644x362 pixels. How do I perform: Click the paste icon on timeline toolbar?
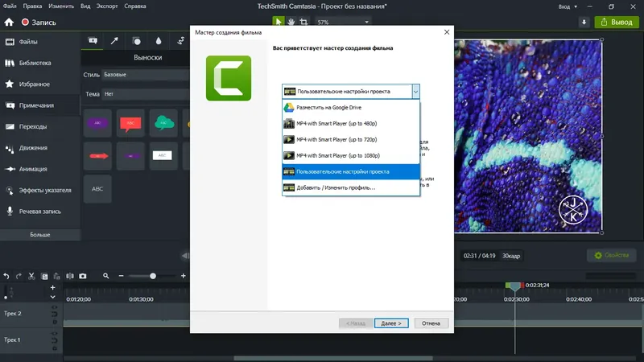pos(56,276)
